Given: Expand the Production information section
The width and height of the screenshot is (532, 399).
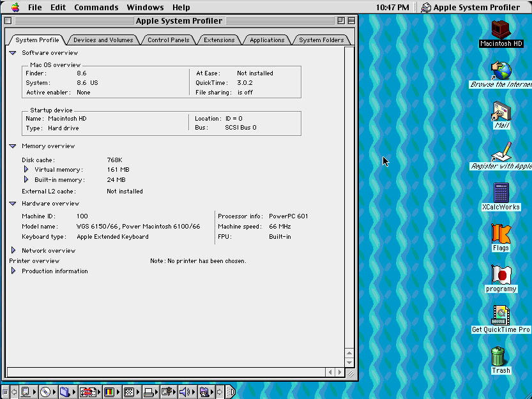Looking at the screenshot, I should (13, 271).
